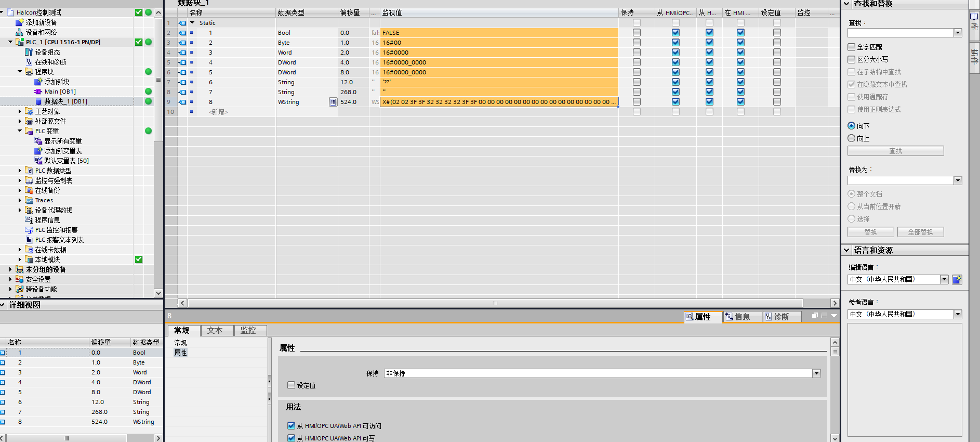This screenshot has width=980, height=442.
Task: Click the PLC 监控和报警 icon
Action: [29, 230]
